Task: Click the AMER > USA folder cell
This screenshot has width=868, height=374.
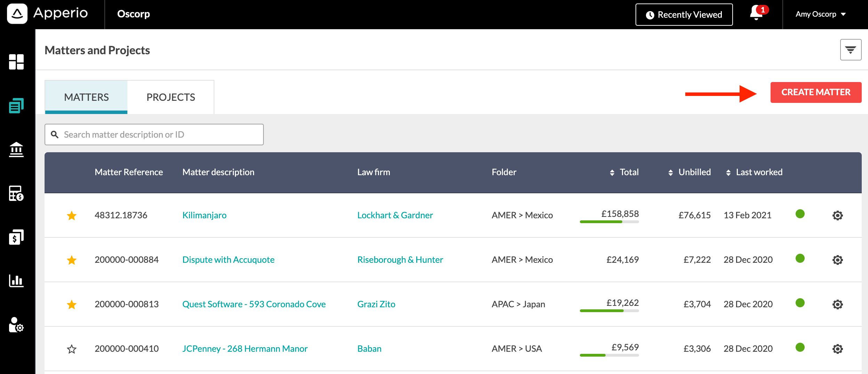Action: tap(517, 349)
